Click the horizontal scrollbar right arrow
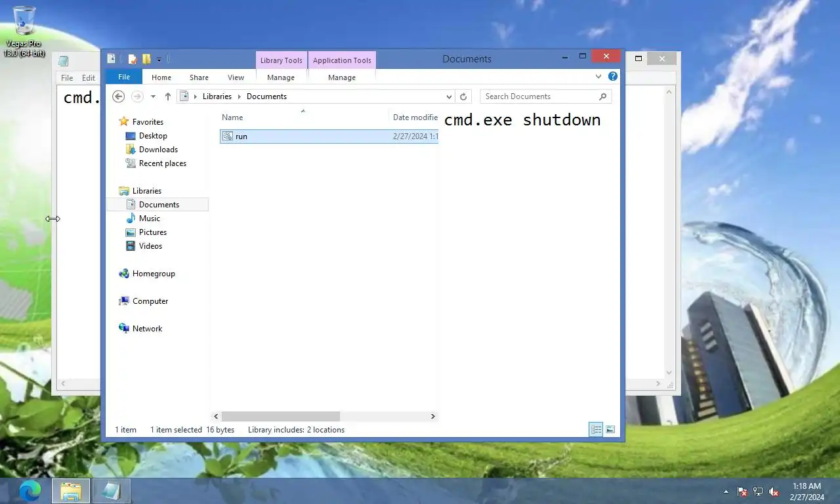 [432, 416]
